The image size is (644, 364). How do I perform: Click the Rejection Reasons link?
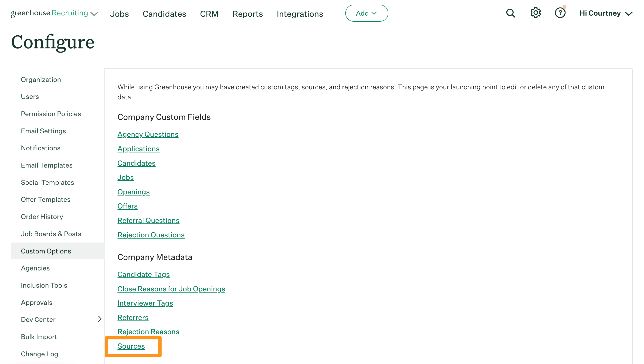[x=148, y=331]
